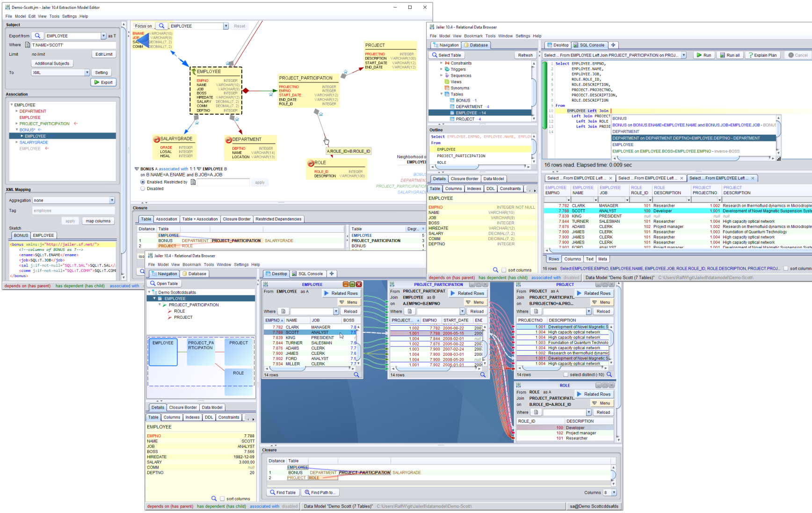Click the red del icon on SALARYGRADE table
The width and height of the screenshot is (812, 513).
[x=157, y=139]
